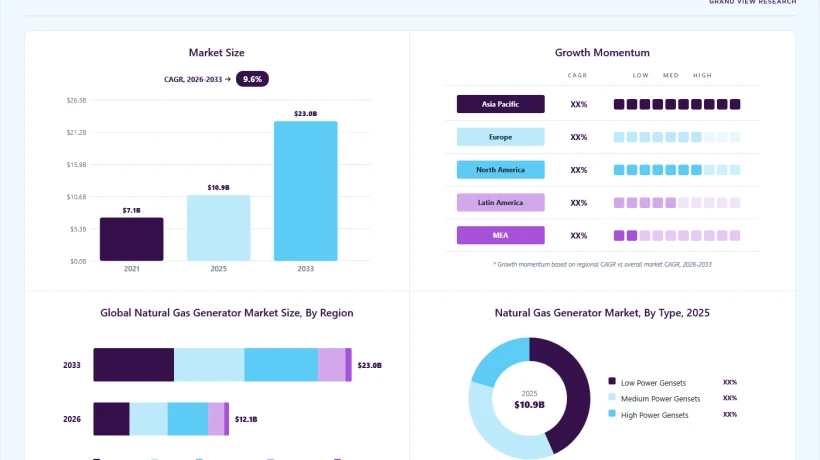Click the HIGH column header
This screenshot has width=820, height=460.
coord(702,75)
